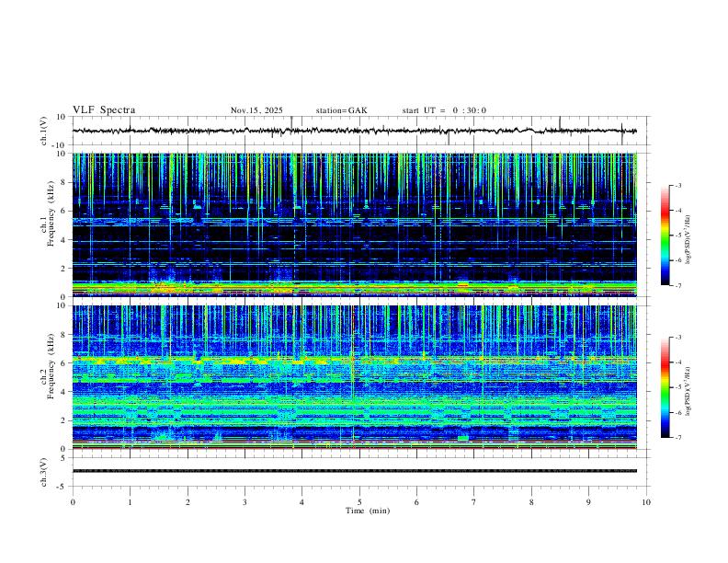Click the "-7" label on ch.2 color bar
The height and width of the screenshot is (563, 728).
click(x=678, y=438)
